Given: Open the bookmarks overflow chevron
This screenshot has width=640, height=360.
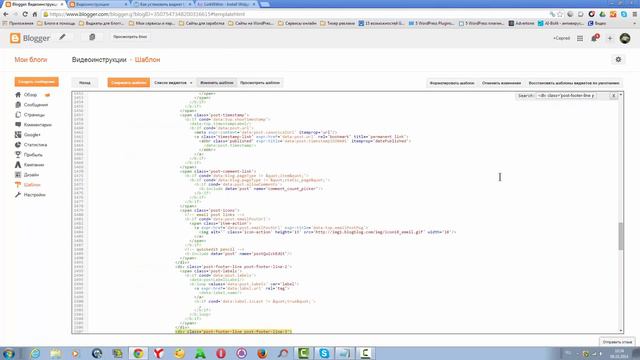Looking at the screenshot, I should pyautogui.click(x=635, y=23).
